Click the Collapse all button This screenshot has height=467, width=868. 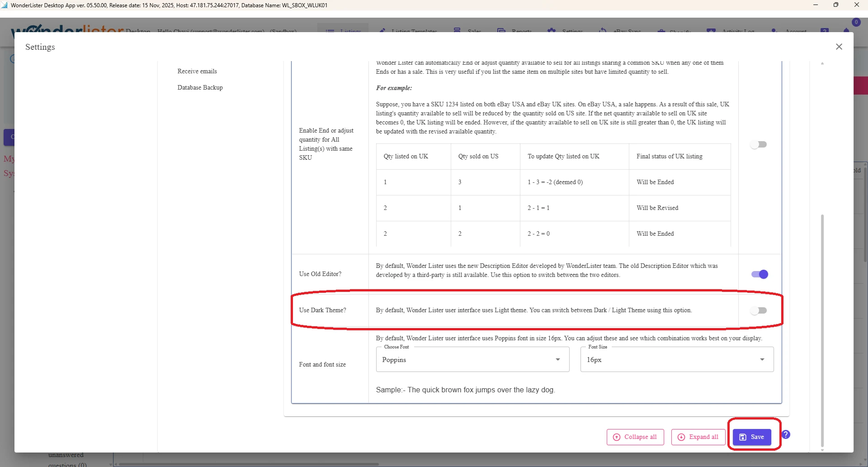click(x=635, y=437)
